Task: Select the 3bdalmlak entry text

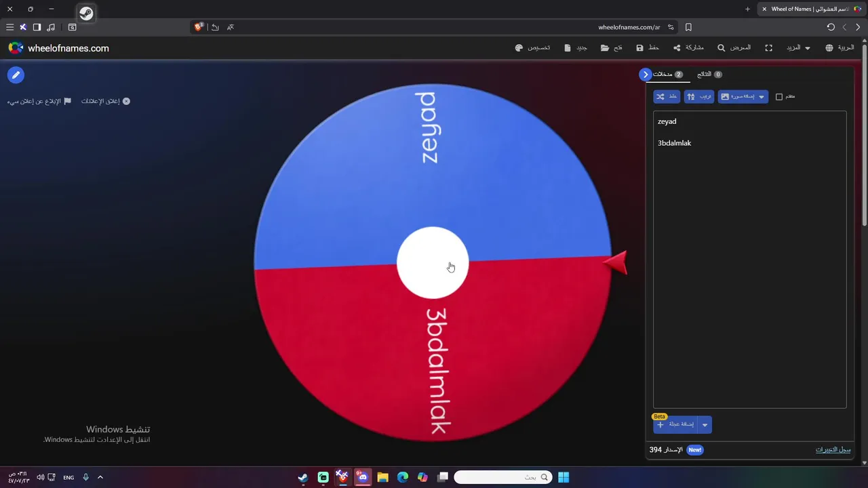Action: (x=674, y=143)
